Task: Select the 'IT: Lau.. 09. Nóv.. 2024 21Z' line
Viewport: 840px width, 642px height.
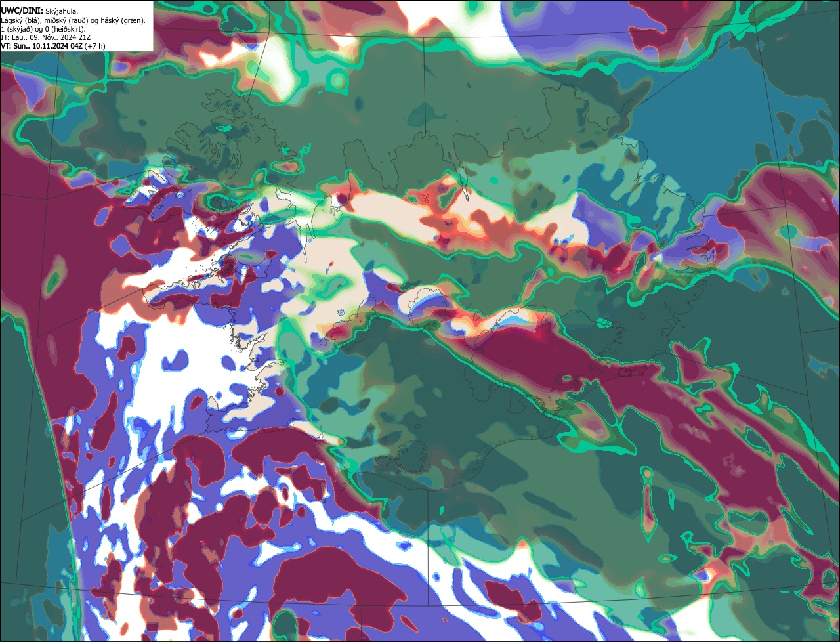Action: [45, 37]
